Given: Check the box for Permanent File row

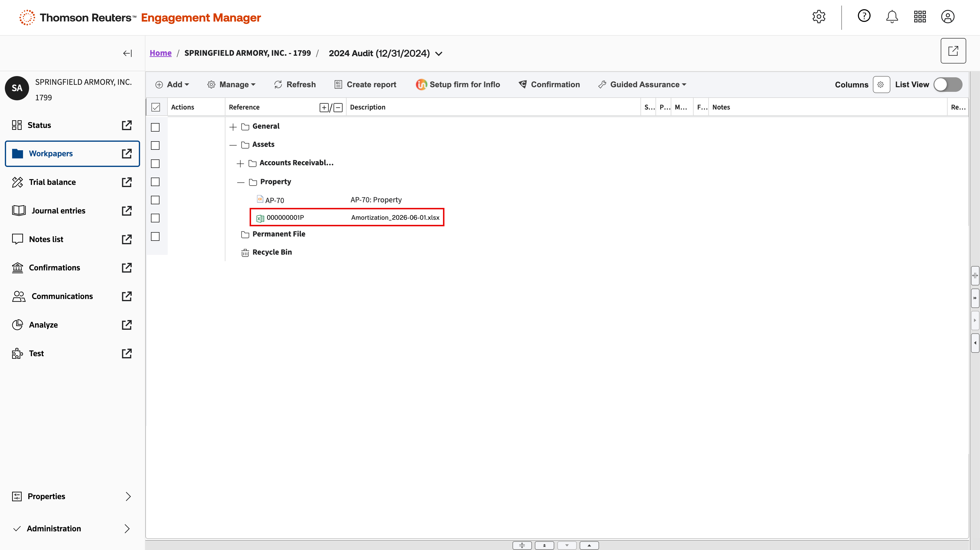Looking at the screenshot, I should pos(155,236).
